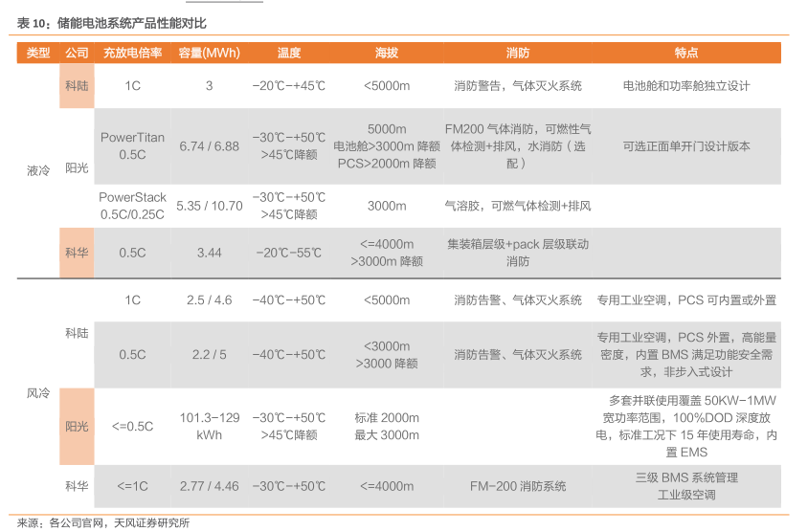Click the '风冷' type cell
808x532 pixels.
click(x=38, y=393)
